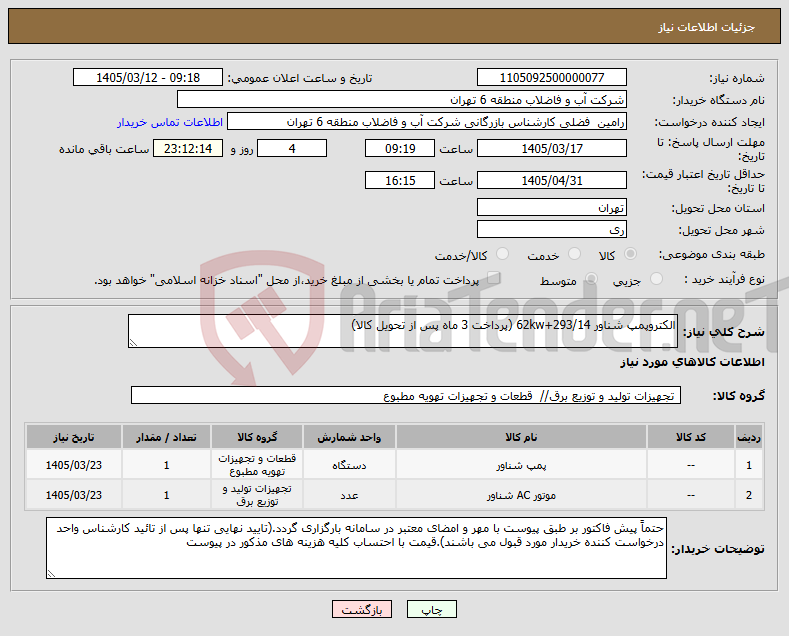Screen dimensions: 789x636
Task: Click the بازگشت (back) button
Action: (361, 609)
